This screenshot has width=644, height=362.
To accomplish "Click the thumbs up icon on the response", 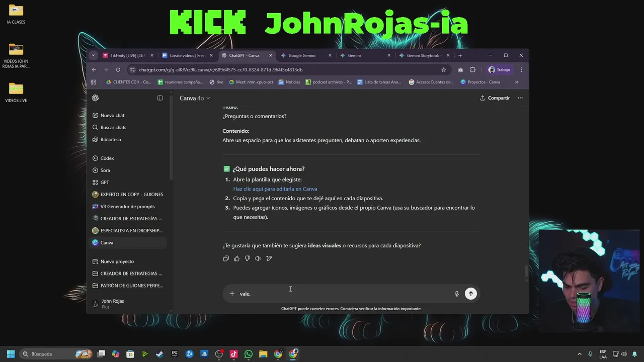I will point(237,258).
